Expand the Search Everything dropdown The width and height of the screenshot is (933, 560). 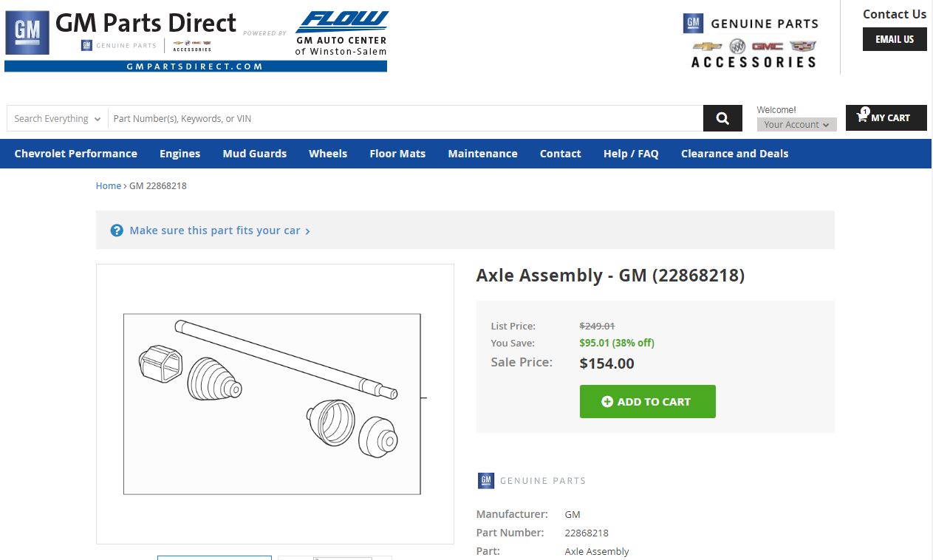58,118
